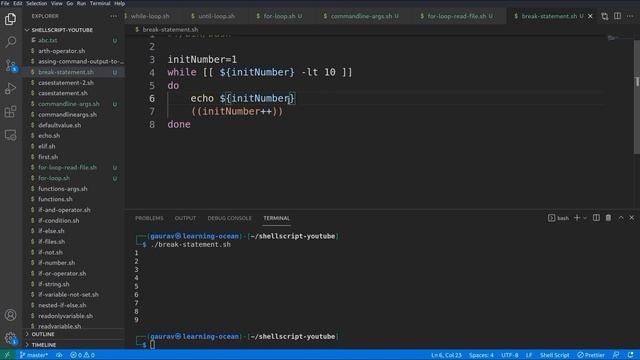Screen dimensions: 640x360
Task: Kill terminal with the trash icon
Action: [x=608, y=218]
